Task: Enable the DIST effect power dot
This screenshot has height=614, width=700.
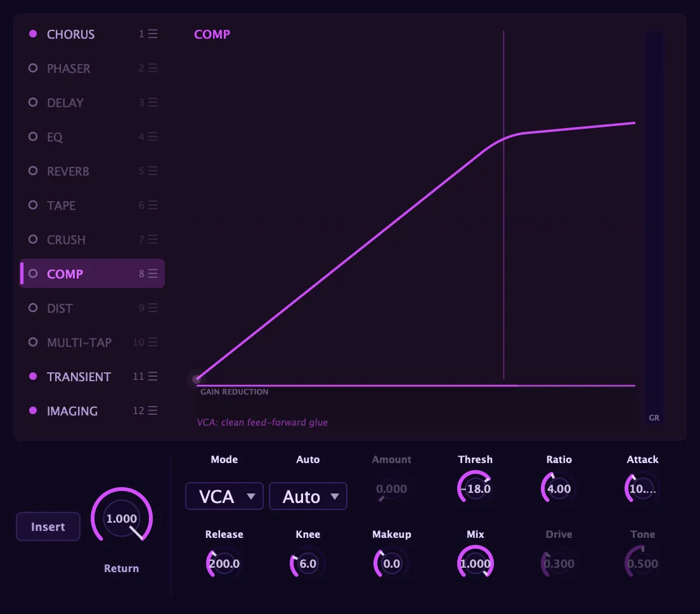Action: click(33, 308)
